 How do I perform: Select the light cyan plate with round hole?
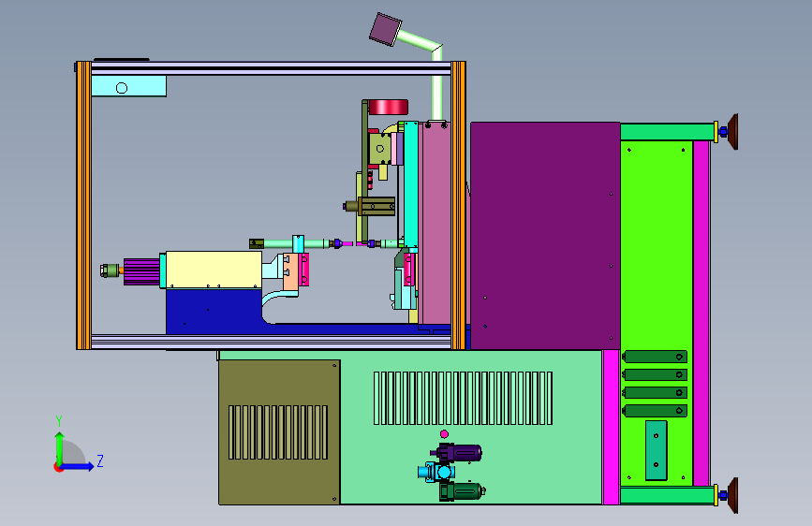pyautogui.click(x=129, y=86)
